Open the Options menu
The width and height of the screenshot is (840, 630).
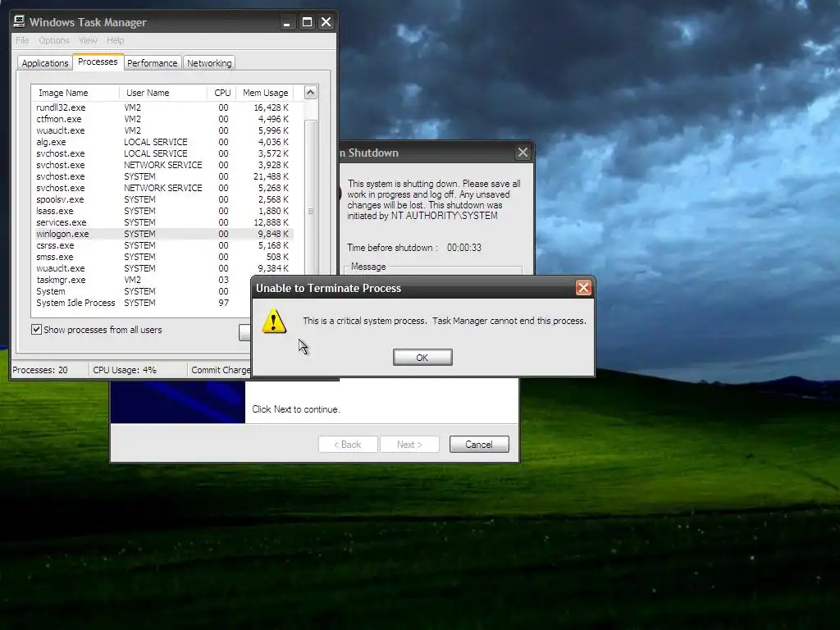[x=54, y=40]
